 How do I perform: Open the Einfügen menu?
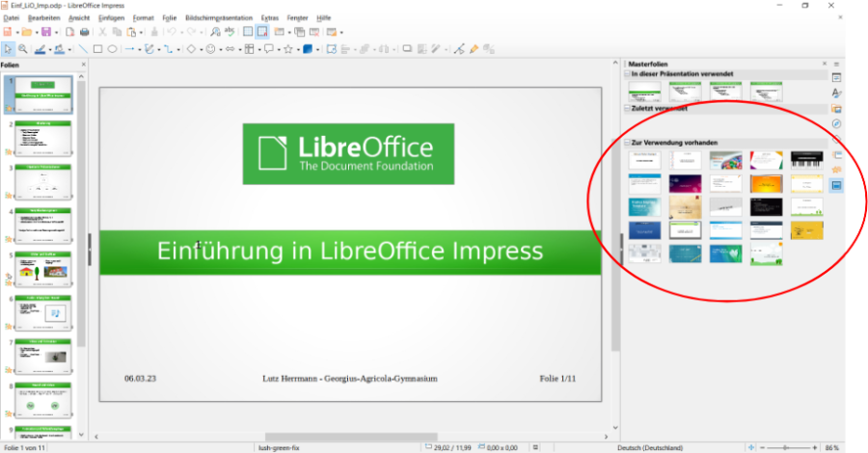pyautogui.click(x=111, y=17)
